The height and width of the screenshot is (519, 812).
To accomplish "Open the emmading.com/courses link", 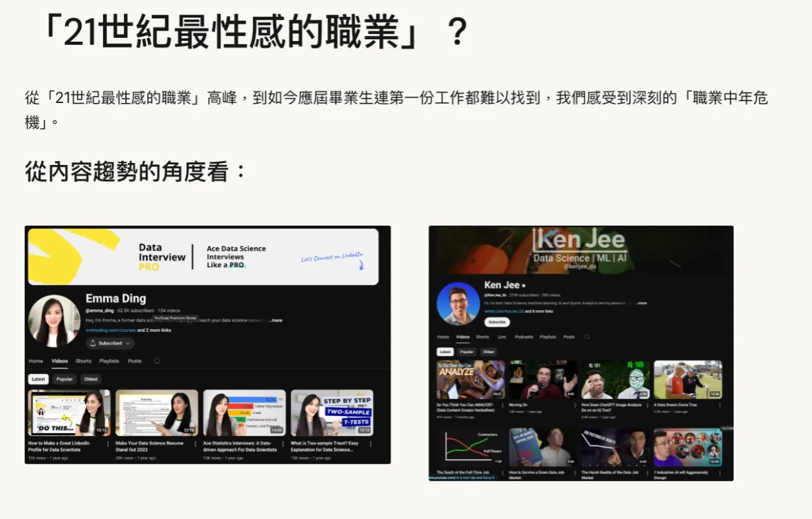I will pyautogui.click(x=111, y=331).
